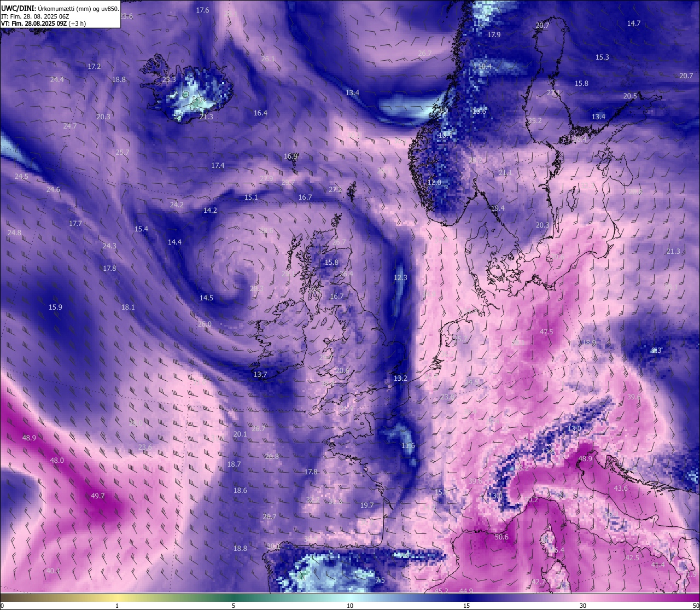Click the 12.0 value over southern Norway
Viewport: 700px width, 610px height.
pyautogui.click(x=434, y=183)
